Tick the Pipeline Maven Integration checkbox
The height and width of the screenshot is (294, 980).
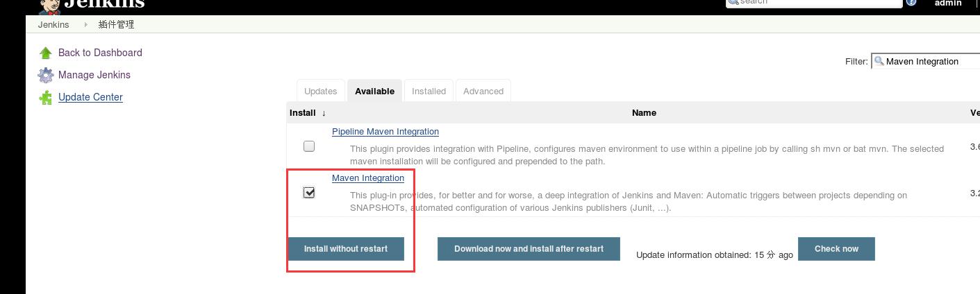[x=309, y=146]
